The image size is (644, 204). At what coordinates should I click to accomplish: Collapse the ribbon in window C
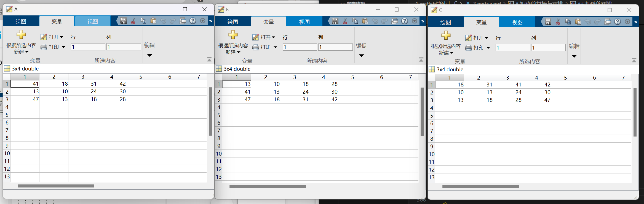point(634,60)
